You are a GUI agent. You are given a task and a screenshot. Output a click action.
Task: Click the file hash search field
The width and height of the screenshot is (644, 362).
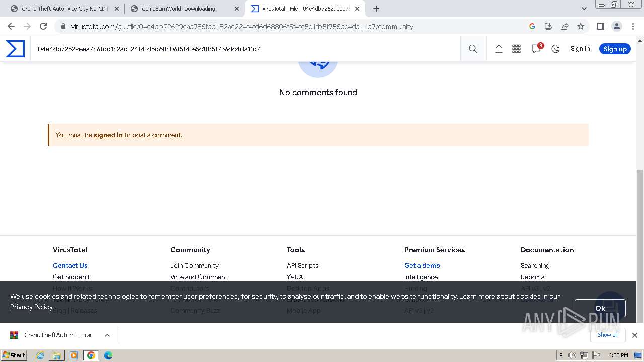(x=245, y=49)
